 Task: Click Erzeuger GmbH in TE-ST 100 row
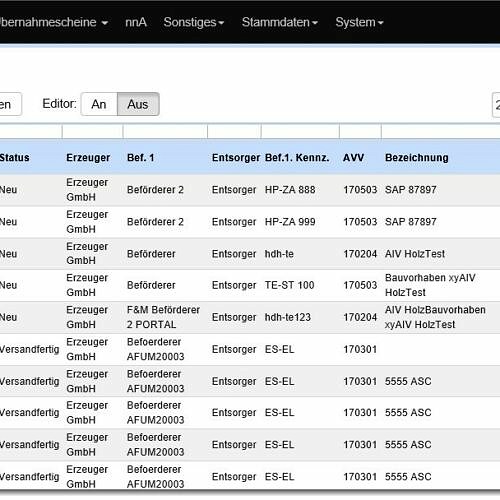(87, 285)
